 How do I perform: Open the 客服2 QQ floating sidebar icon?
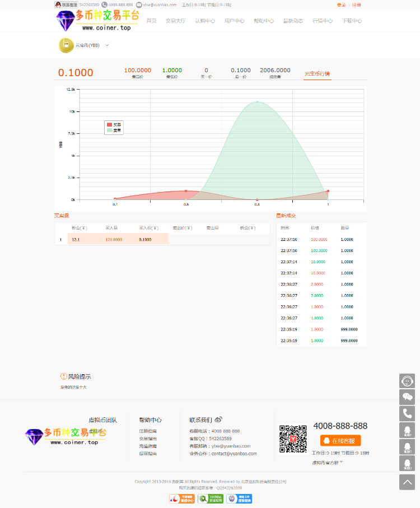point(407,447)
